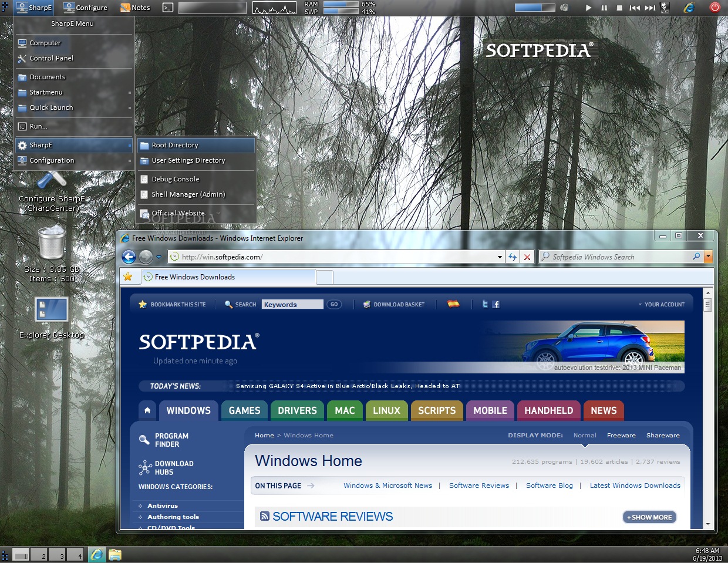Image resolution: width=728 pixels, height=563 pixels.
Task: Click the search magnifier icon in IE
Action: pos(696,257)
